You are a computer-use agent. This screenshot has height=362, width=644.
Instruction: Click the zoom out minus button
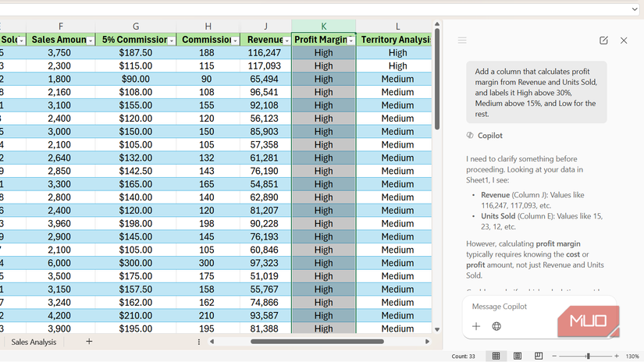point(554,356)
